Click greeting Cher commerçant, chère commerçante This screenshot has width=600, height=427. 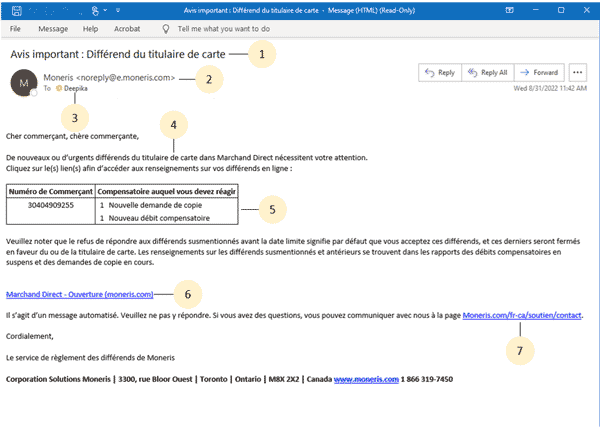click(72, 137)
